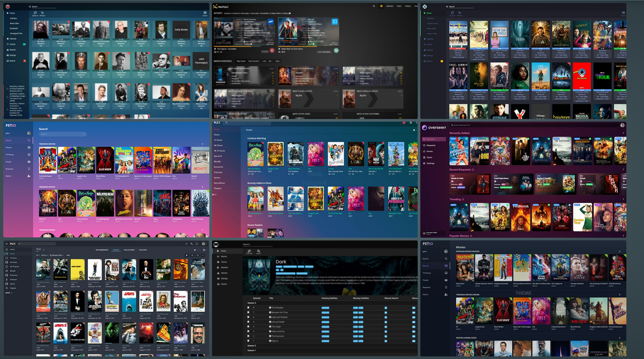
Task: Toggle monitored bookmark for Light and Shadow
Action: click(x=248, y=317)
